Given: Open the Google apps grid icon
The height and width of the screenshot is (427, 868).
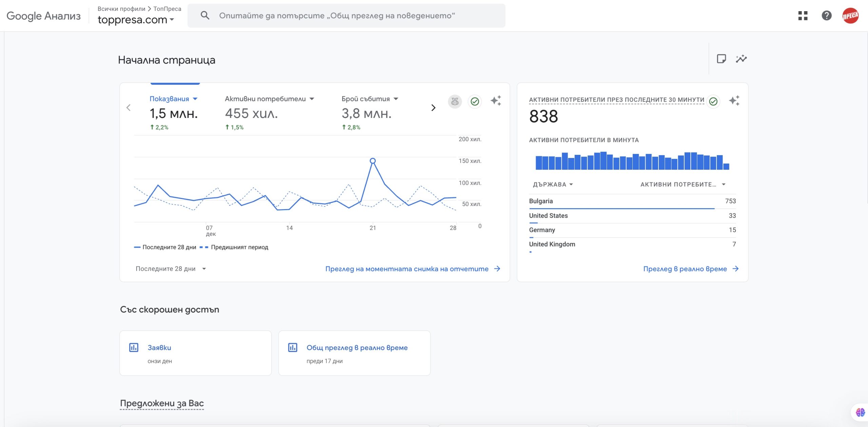Looking at the screenshot, I should click(x=803, y=16).
